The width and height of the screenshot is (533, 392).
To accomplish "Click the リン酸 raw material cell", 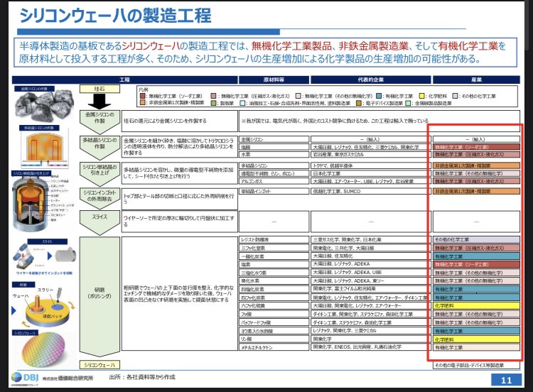I will (274, 339).
